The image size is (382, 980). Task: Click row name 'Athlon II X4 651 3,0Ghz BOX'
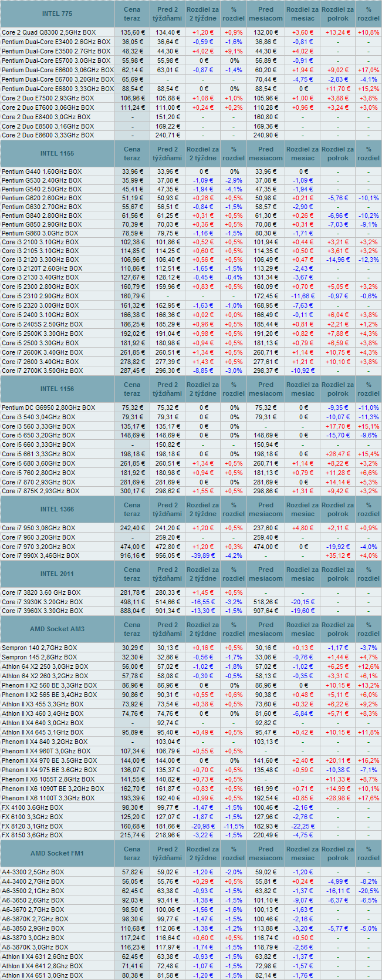pos(42,975)
